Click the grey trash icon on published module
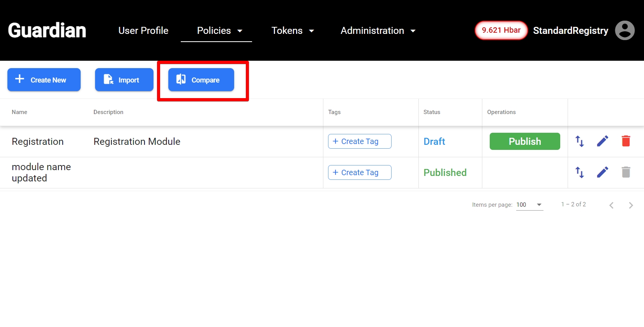This screenshot has width=644, height=327. click(626, 172)
